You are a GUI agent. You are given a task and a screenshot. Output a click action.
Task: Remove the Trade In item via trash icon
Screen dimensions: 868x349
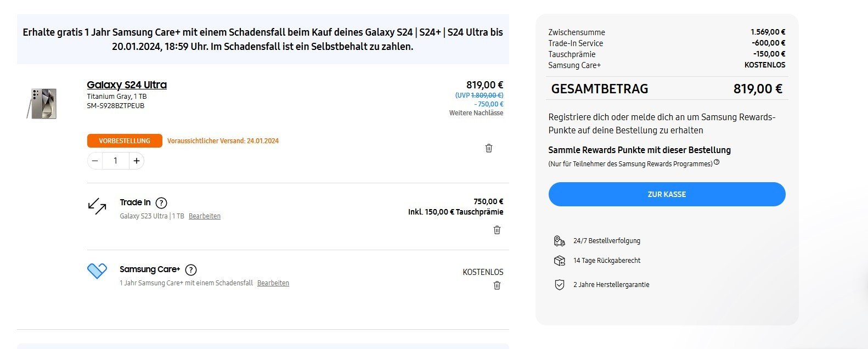tap(497, 230)
